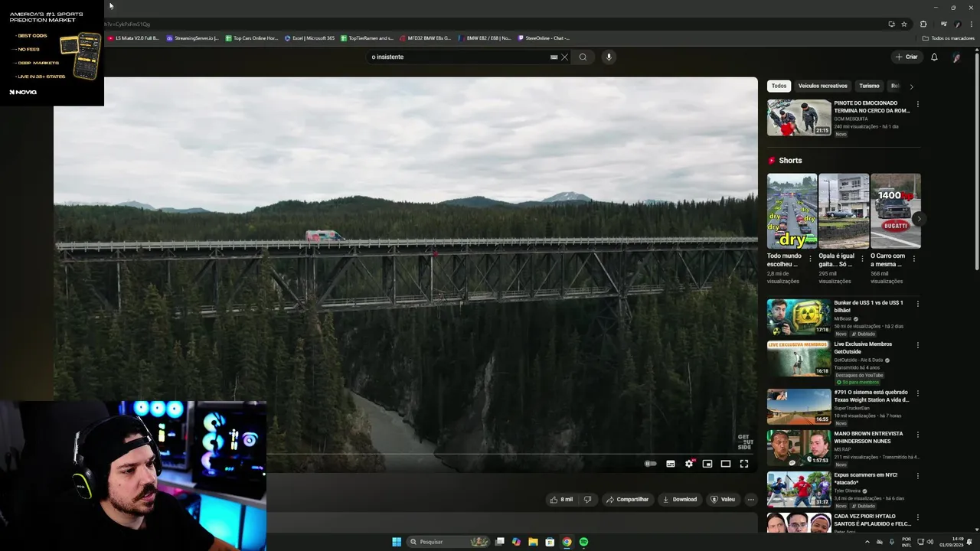980x551 pixels.
Task: Toggle subtitles in the video player
Action: [x=671, y=464]
